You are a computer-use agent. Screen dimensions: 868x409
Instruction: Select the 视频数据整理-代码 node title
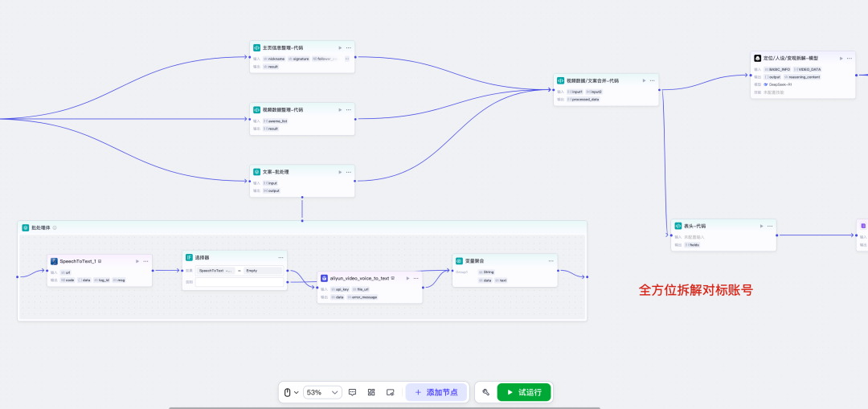(x=283, y=110)
